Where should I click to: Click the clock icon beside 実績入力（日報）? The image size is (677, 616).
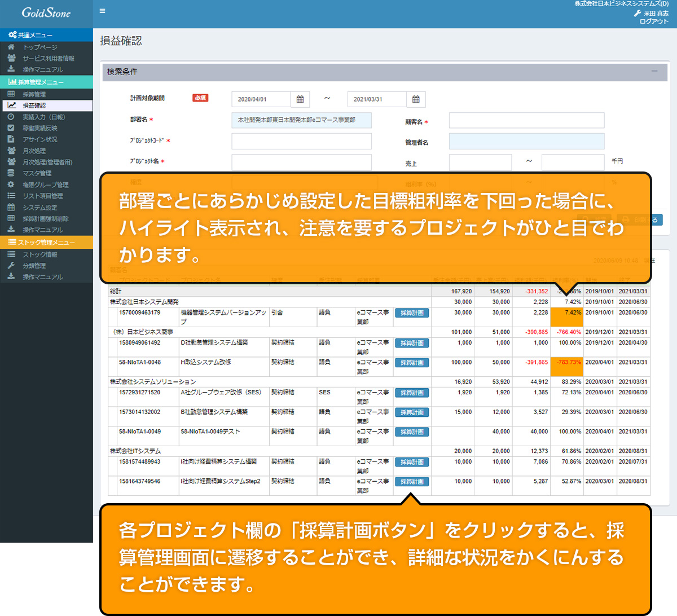coord(11,117)
